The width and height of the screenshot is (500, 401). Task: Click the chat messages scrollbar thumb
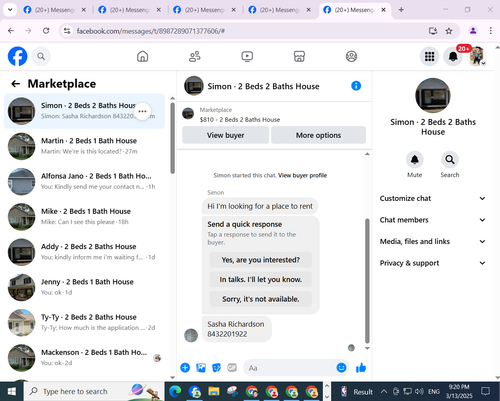click(367, 281)
